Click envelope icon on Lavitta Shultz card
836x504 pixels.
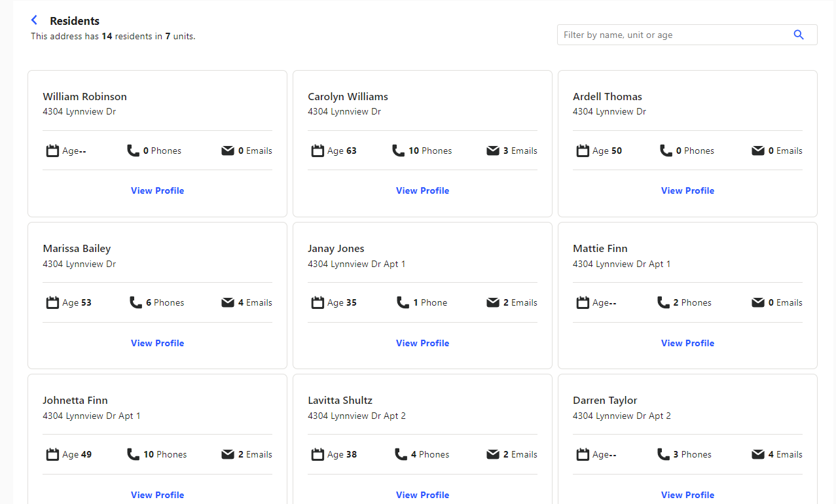click(x=493, y=454)
